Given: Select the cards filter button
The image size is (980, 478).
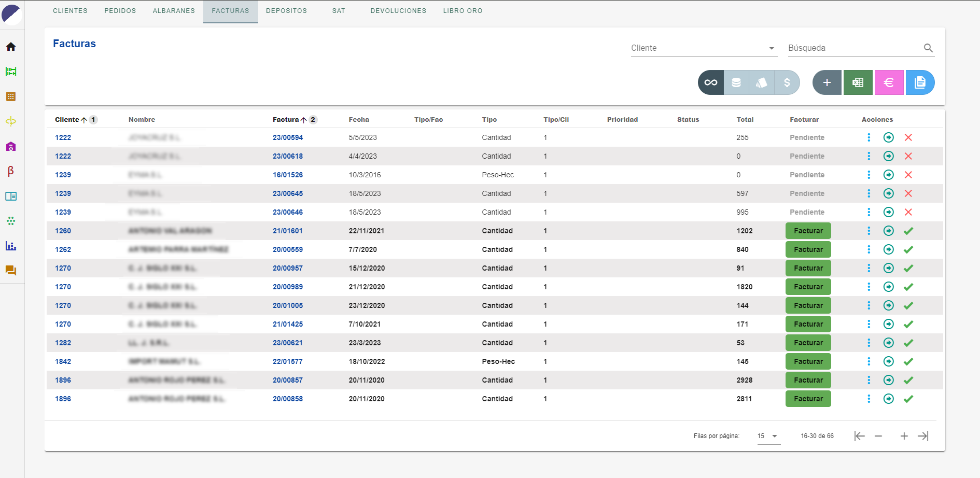Looking at the screenshot, I should tap(762, 82).
